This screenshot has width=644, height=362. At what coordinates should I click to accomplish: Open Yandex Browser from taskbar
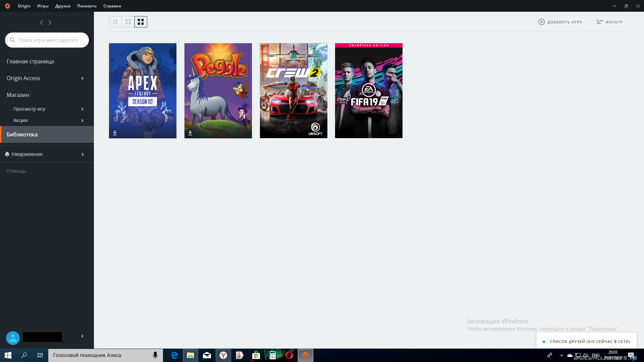[x=223, y=355]
